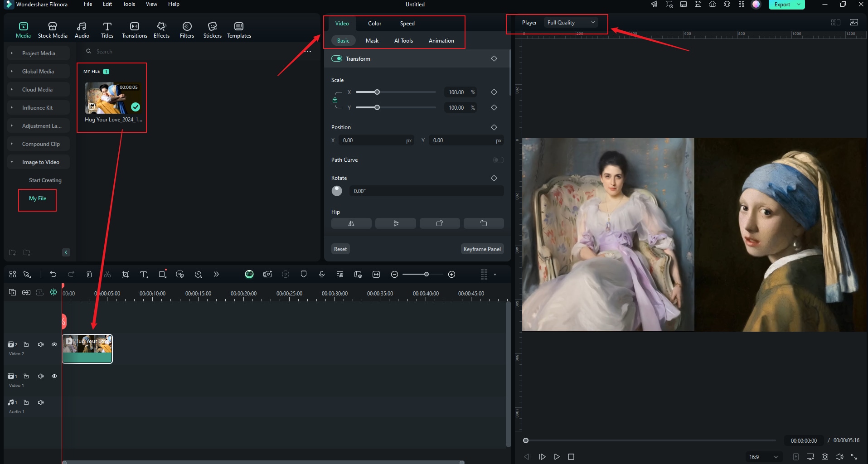Click the media Search field
The height and width of the screenshot is (464, 868).
195,52
